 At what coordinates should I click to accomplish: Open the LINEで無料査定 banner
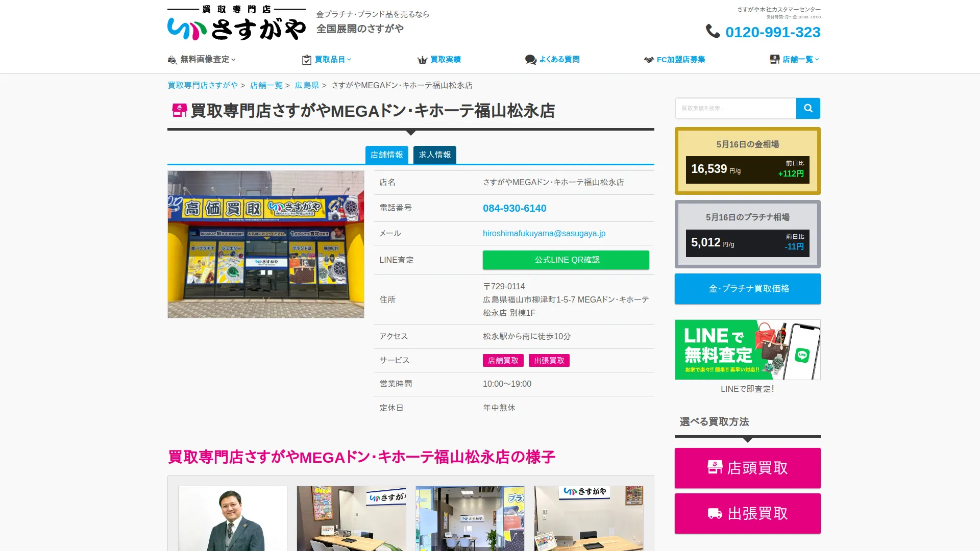(x=748, y=349)
